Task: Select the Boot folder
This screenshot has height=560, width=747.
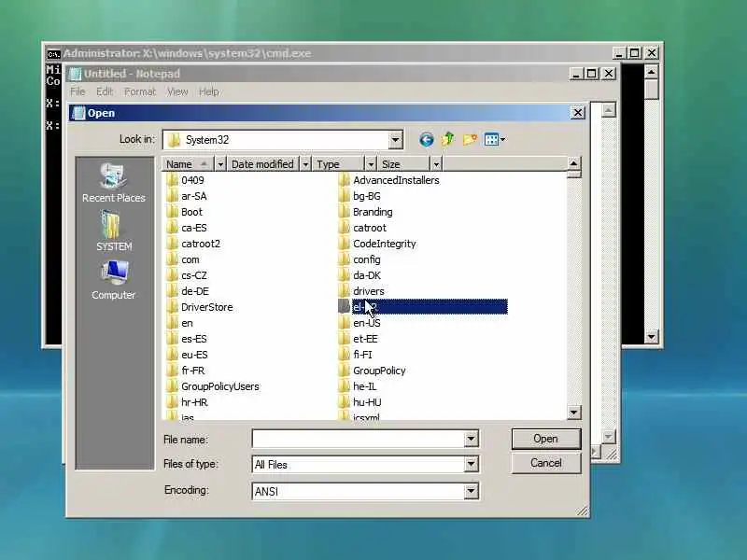Action: click(x=185, y=212)
